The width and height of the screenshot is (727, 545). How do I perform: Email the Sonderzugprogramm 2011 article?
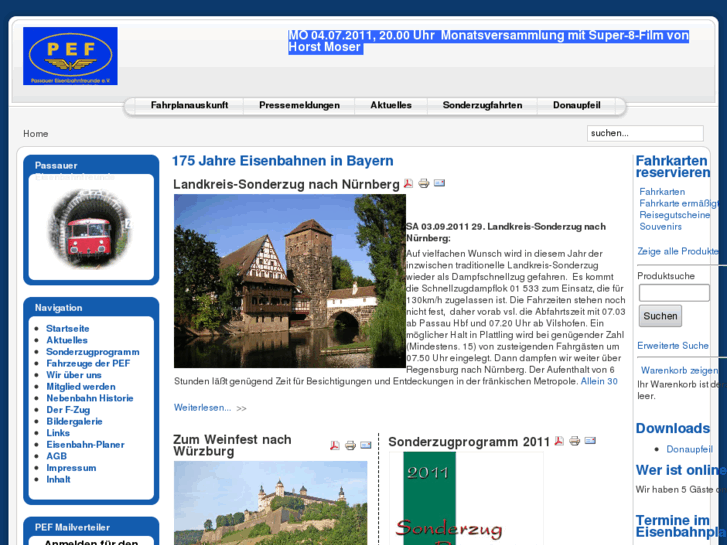point(590,440)
